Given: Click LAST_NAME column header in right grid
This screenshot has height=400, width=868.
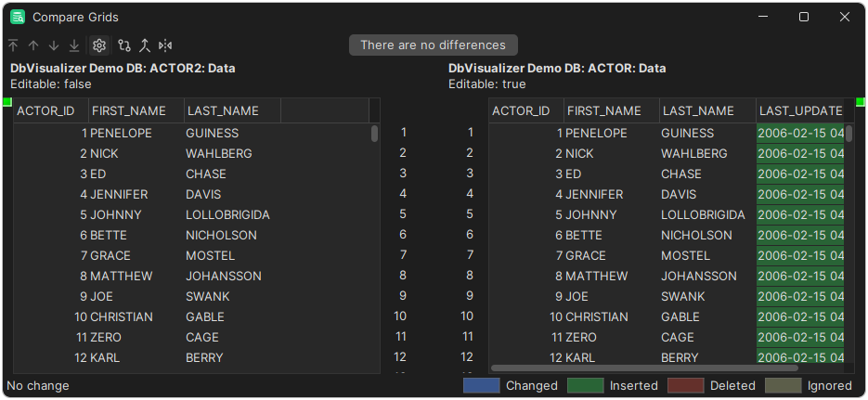Looking at the screenshot, I should click(x=708, y=110).
